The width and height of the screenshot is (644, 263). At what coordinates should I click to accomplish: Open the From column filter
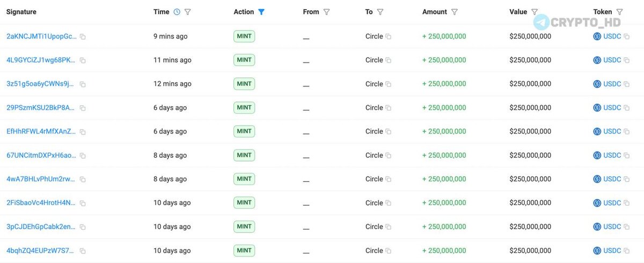click(326, 12)
